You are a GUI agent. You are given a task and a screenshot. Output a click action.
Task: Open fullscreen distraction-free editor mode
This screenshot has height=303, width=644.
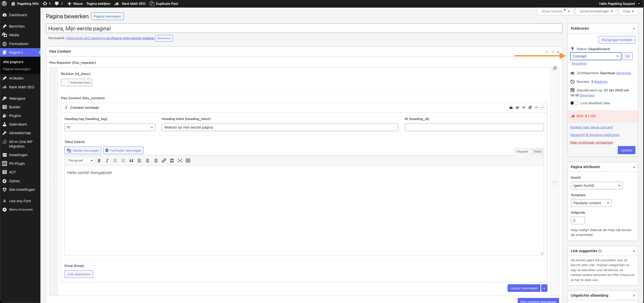tap(180, 160)
